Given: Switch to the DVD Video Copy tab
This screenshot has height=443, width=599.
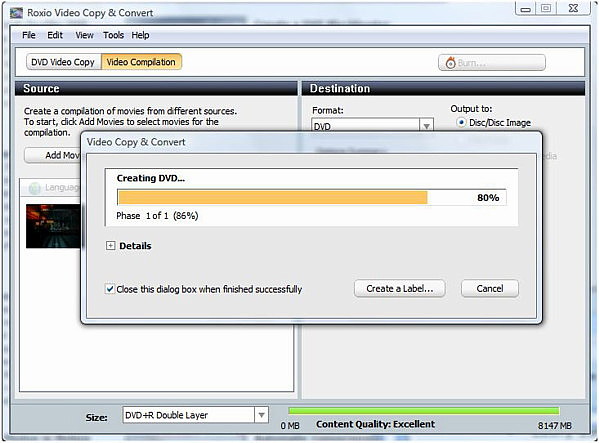Looking at the screenshot, I should click(63, 62).
